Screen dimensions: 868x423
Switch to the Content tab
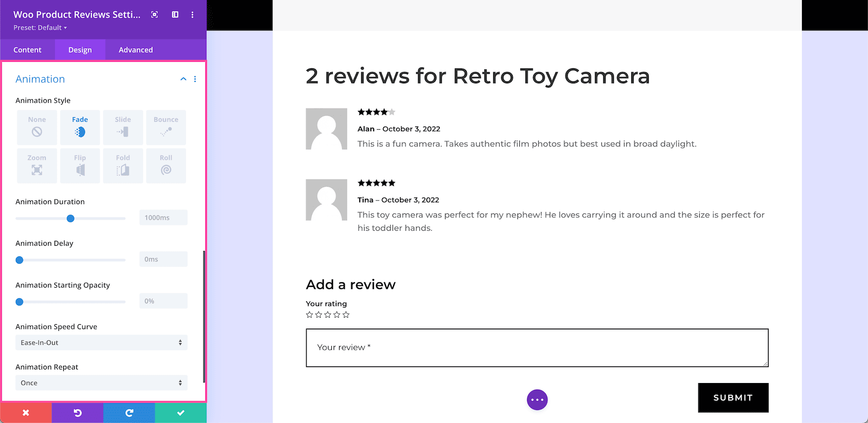27,50
